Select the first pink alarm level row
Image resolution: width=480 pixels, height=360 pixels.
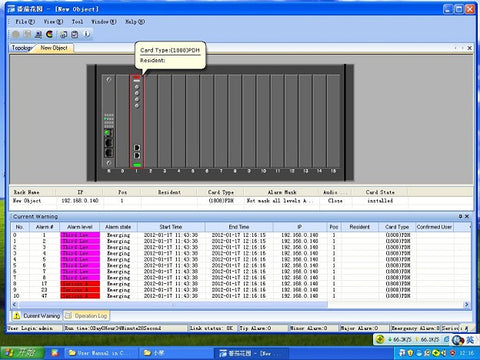tap(80, 235)
